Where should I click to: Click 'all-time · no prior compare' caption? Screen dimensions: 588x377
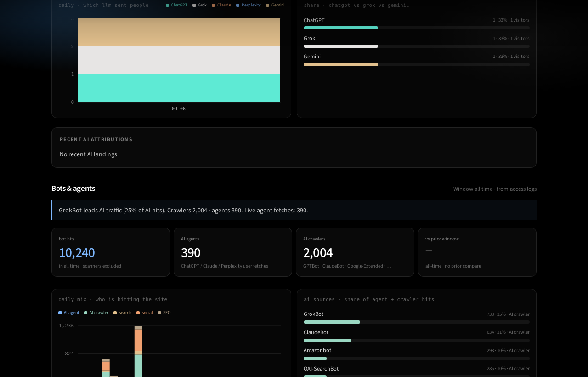(453, 266)
